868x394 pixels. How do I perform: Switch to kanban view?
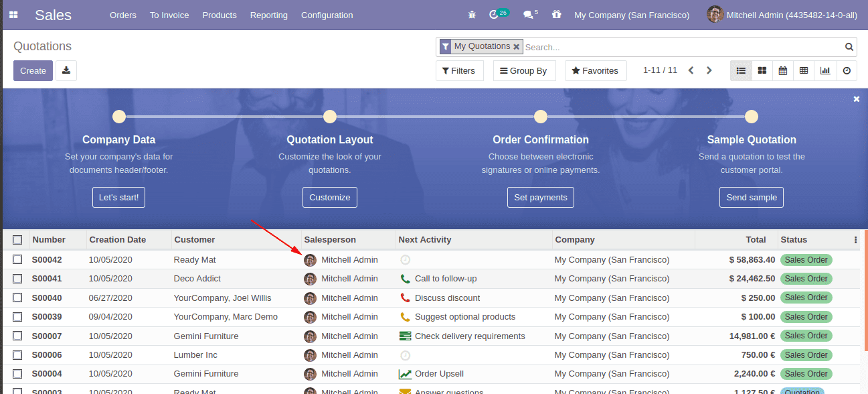(x=762, y=70)
